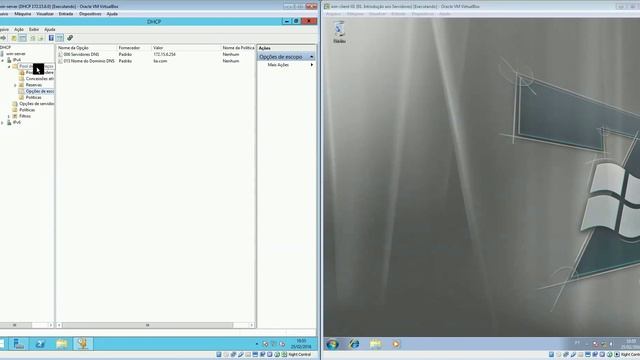The height and width of the screenshot is (360, 640).
Task: Sort by Nome da Política column header
Action: pyautogui.click(x=238, y=48)
